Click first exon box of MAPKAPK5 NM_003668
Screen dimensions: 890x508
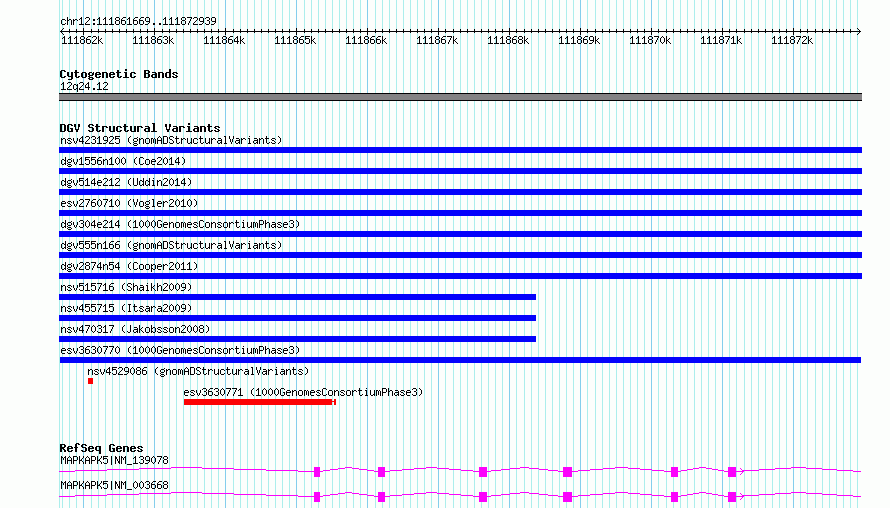317,497
